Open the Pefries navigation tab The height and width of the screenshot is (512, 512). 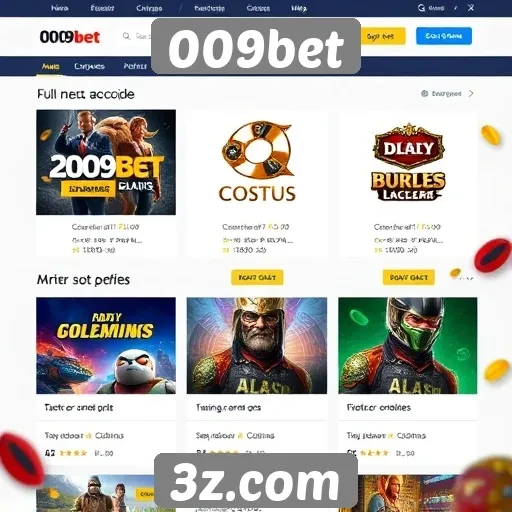coord(135,66)
